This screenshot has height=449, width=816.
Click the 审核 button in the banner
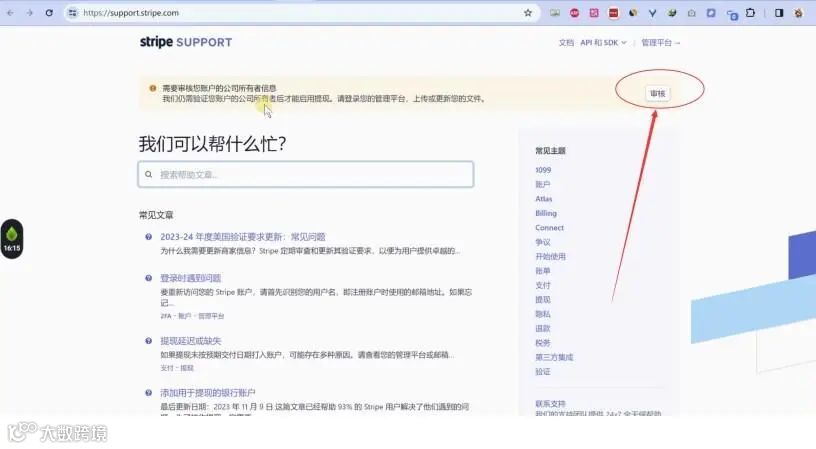coord(658,94)
